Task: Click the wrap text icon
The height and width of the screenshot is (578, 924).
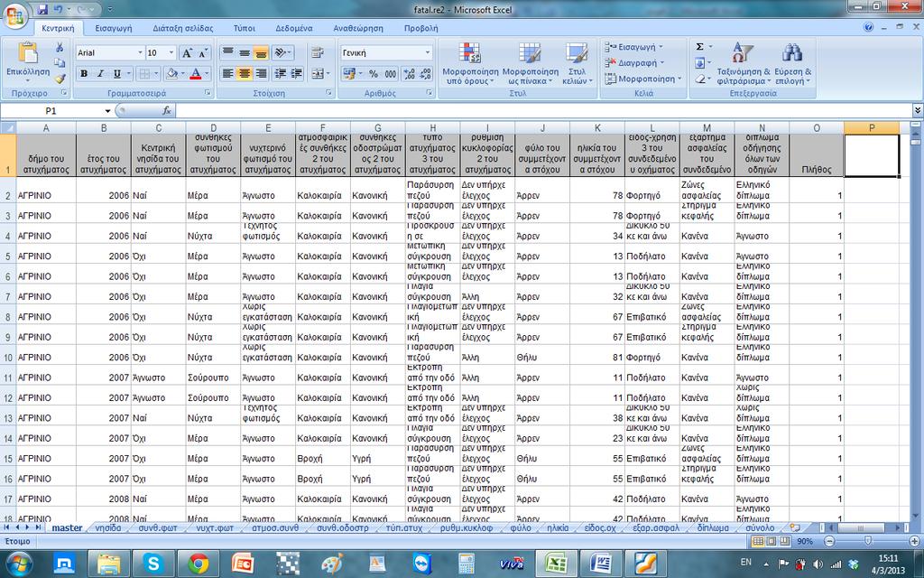Action: tap(318, 52)
